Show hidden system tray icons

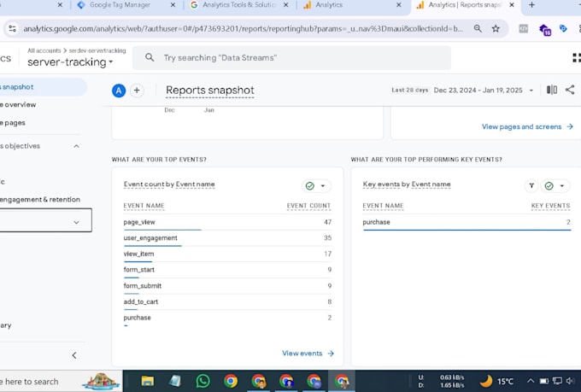point(531,381)
